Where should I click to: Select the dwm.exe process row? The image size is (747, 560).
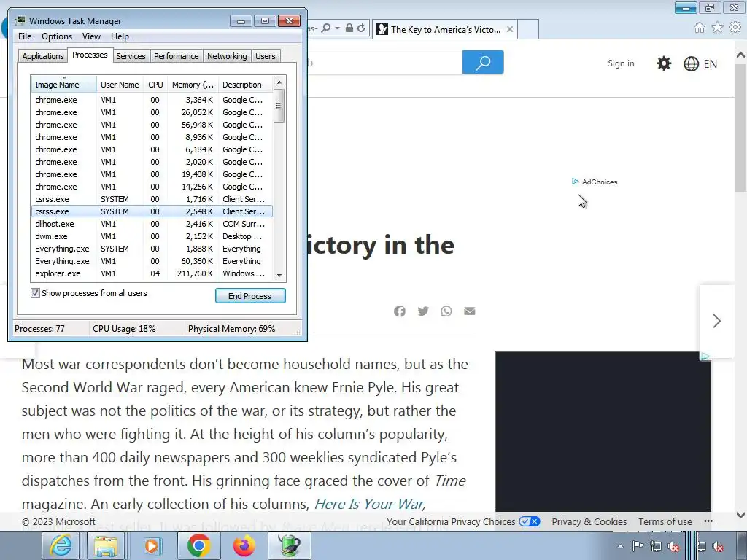pyautogui.click(x=152, y=236)
